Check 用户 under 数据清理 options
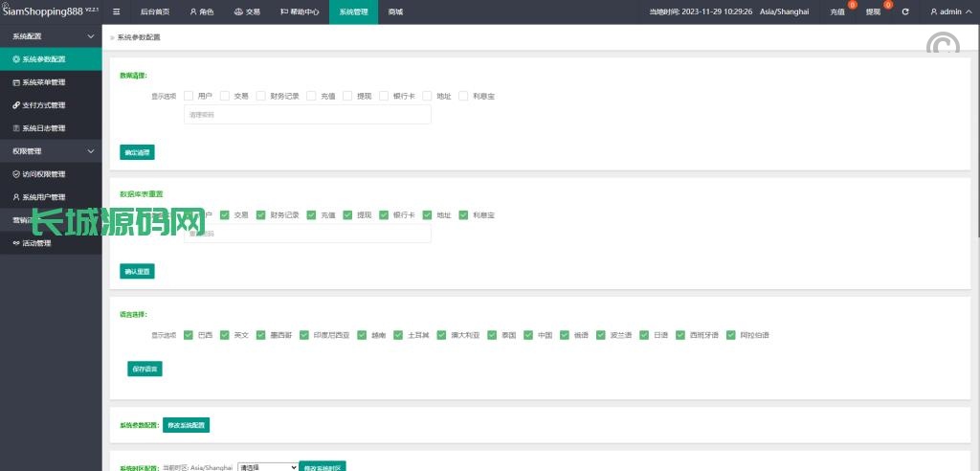 point(189,96)
